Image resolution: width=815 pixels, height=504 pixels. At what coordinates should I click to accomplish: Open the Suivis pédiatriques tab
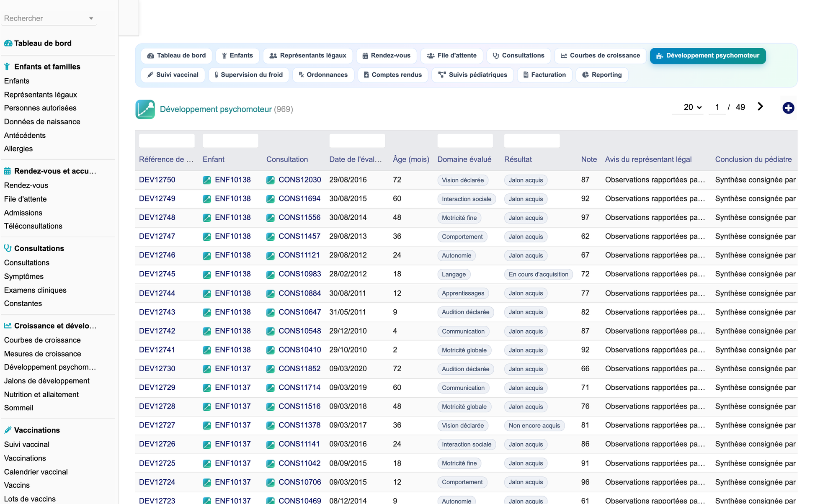point(472,75)
